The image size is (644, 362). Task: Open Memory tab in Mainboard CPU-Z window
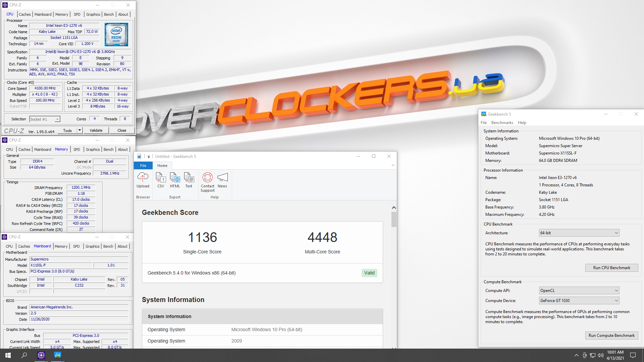(x=61, y=246)
